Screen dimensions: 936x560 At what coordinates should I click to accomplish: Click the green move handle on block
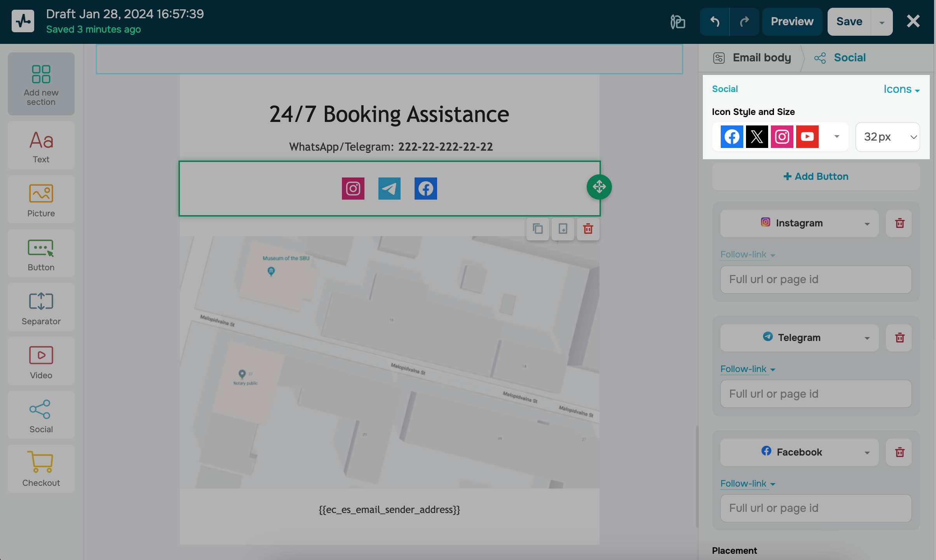599,187
